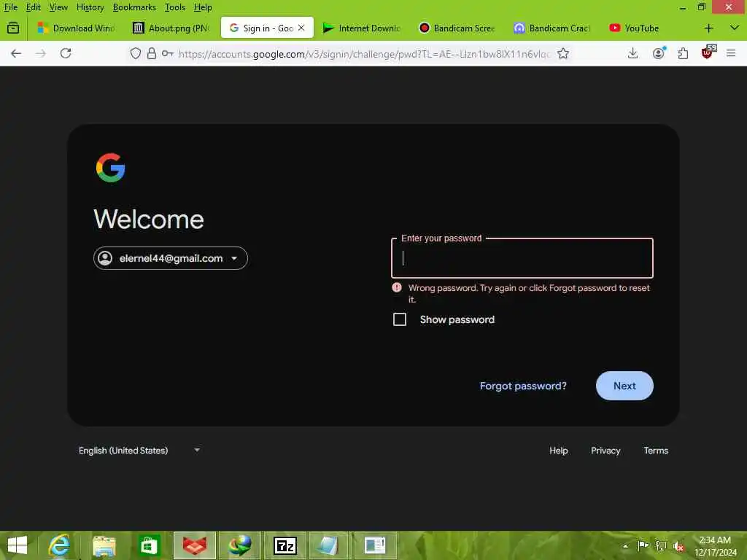The width and height of the screenshot is (747, 560).
Task: Open the Windows Start button
Action: click(18, 545)
